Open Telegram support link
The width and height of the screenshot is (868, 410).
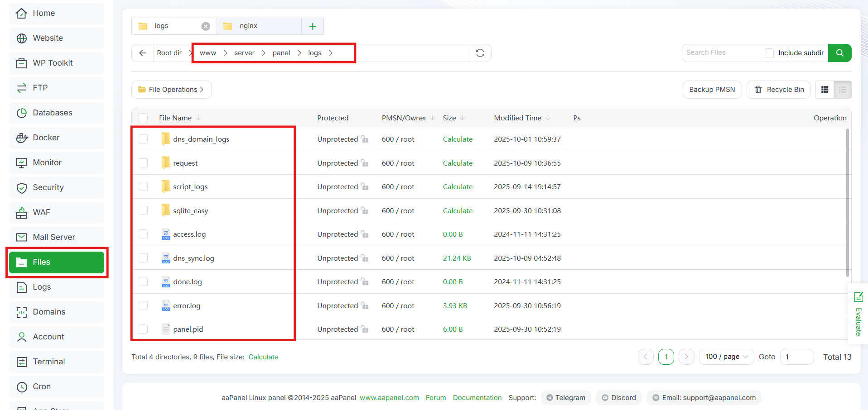[x=566, y=398]
